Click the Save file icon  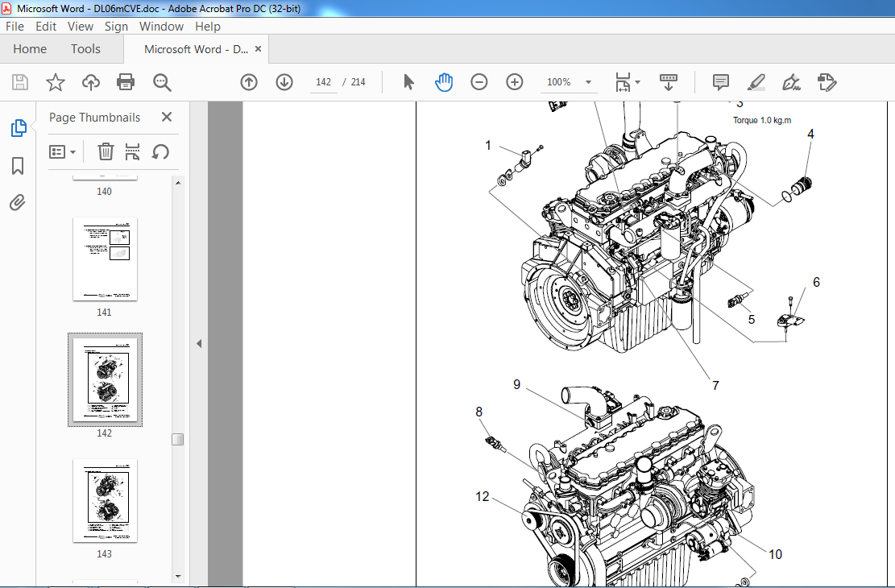point(20,82)
